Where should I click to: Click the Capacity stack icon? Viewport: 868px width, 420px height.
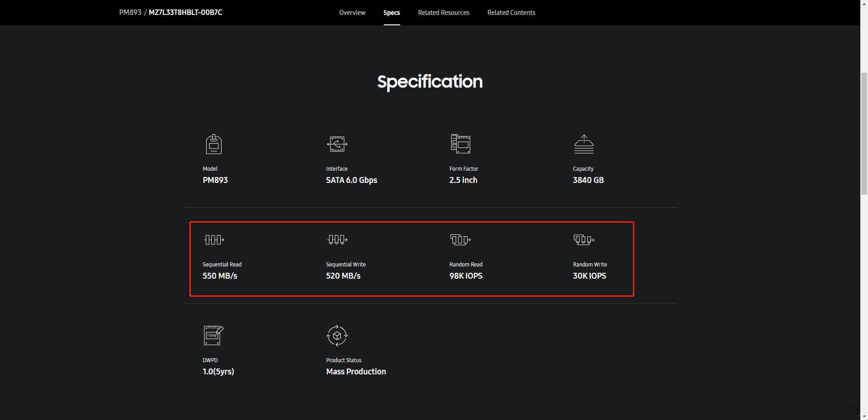pos(584,144)
